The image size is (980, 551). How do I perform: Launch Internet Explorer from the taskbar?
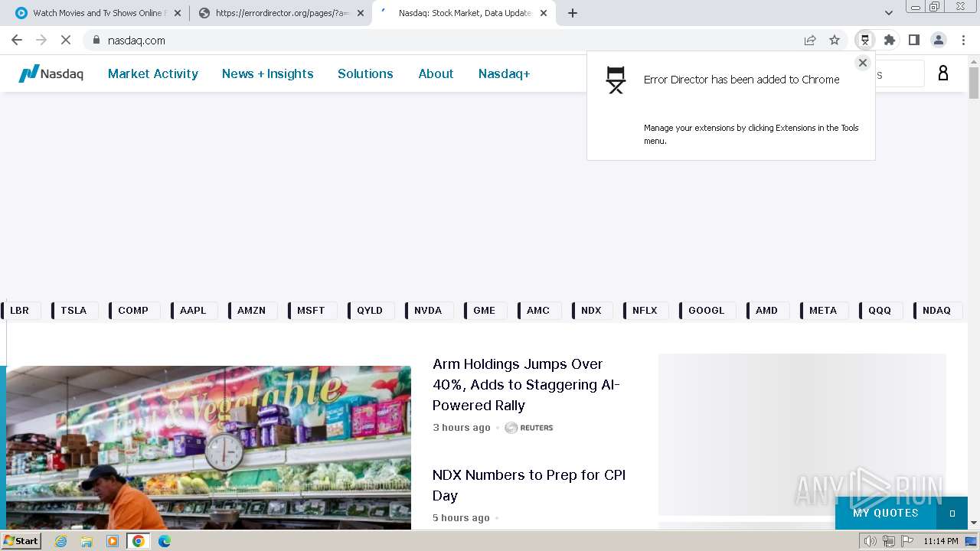[x=61, y=541]
